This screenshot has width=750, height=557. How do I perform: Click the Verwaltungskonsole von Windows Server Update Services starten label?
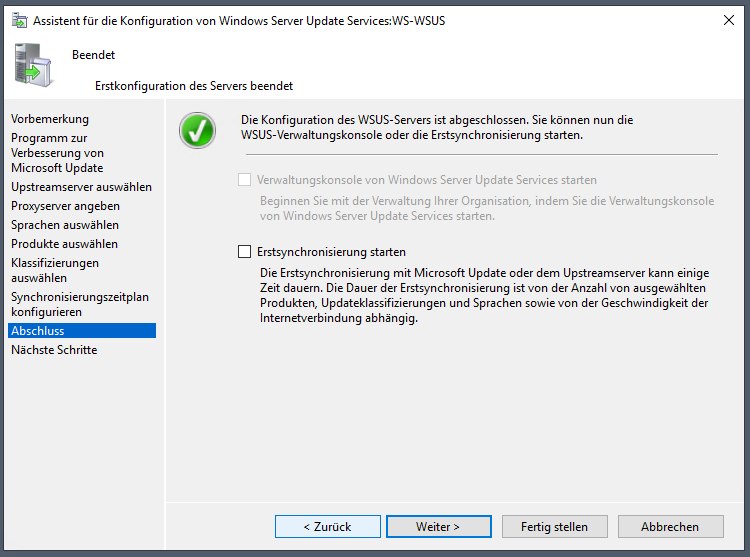coord(427,180)
